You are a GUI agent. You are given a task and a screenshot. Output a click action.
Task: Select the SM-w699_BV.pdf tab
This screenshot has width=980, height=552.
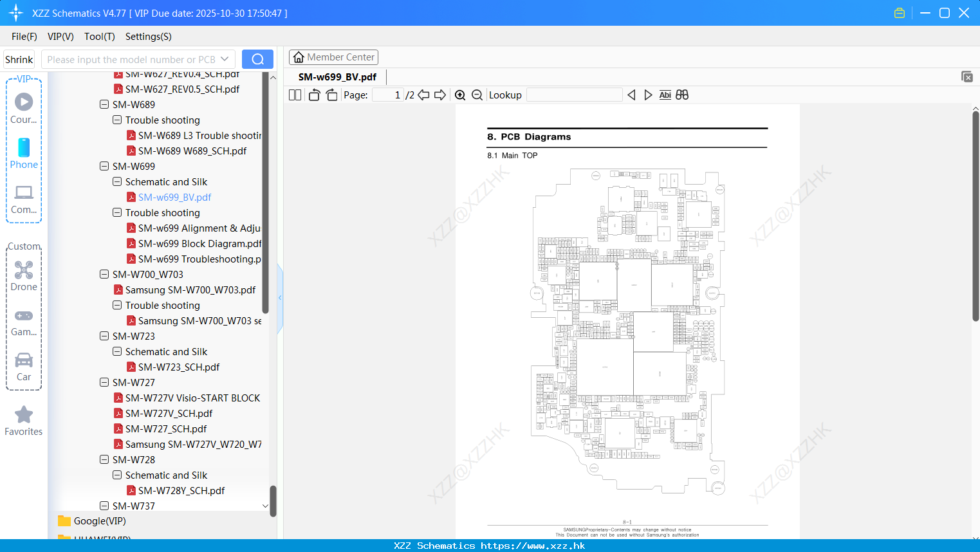[x=337, y=77]
